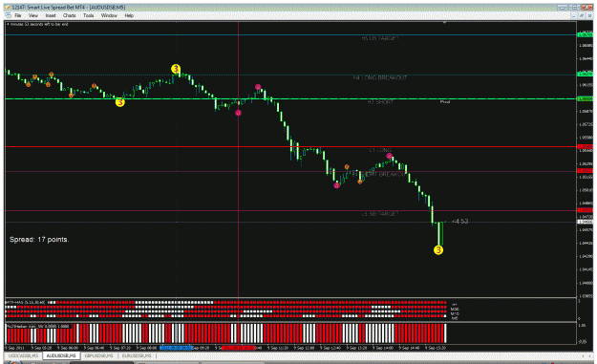Click the M30 timeframe label in indicator
The height and width of the screenshot is (364, 597).
455,310
